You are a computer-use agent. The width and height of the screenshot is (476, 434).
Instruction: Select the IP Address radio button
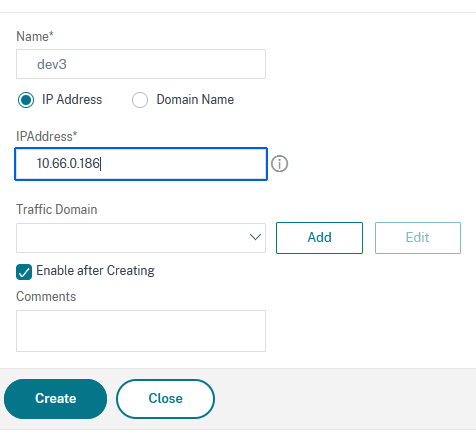pyautogui.click(x=26, y=100)
